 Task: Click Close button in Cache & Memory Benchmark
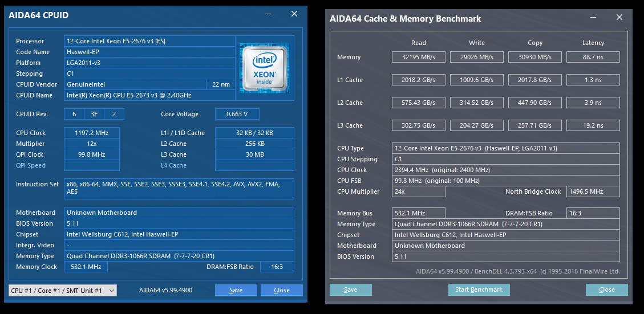606,290
